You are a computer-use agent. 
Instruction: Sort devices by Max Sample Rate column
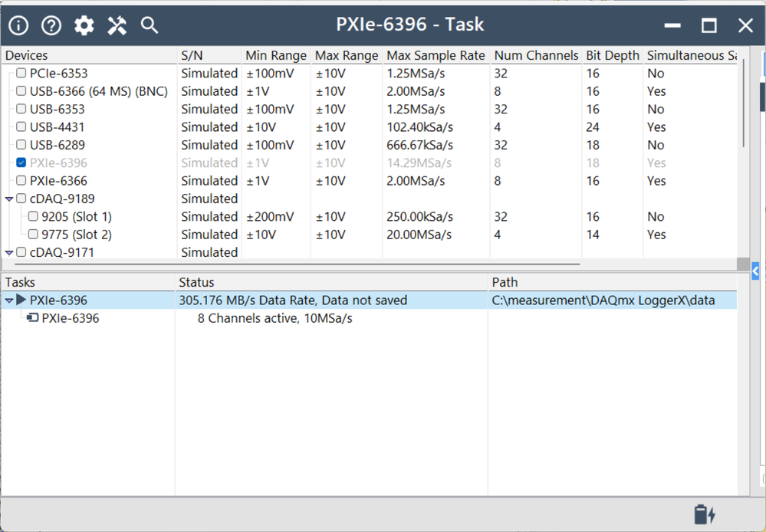click(x=436, y=54)
